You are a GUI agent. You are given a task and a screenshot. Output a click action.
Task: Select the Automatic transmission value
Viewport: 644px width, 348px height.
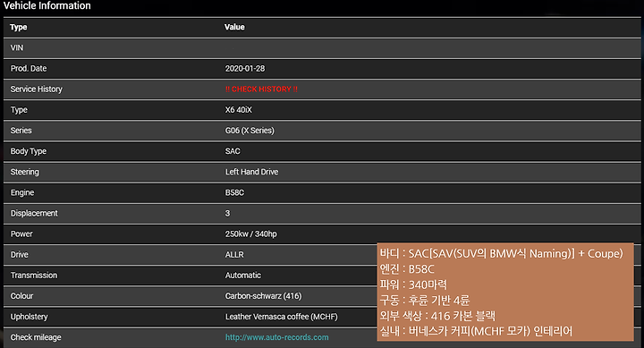[242, 276]
